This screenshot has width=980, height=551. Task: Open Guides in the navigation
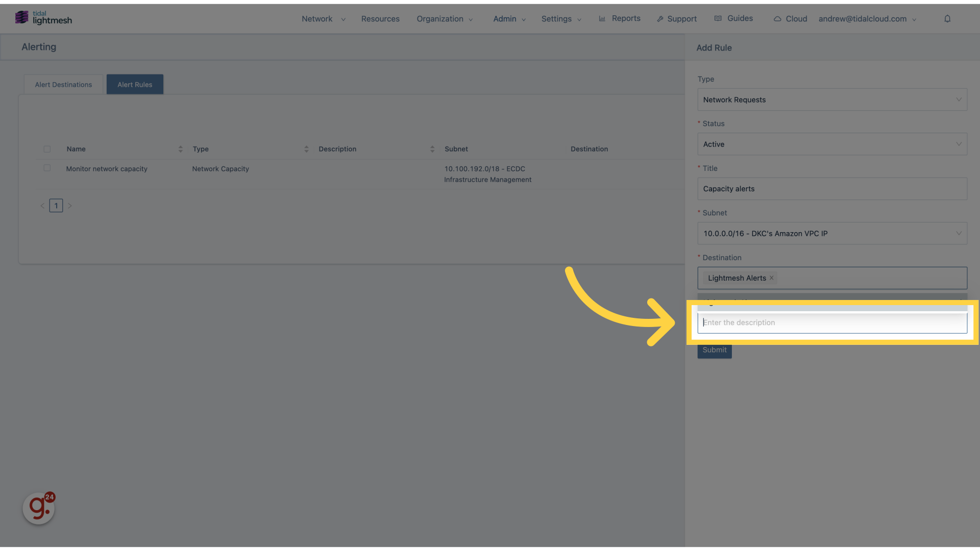(x=740, y=18)
